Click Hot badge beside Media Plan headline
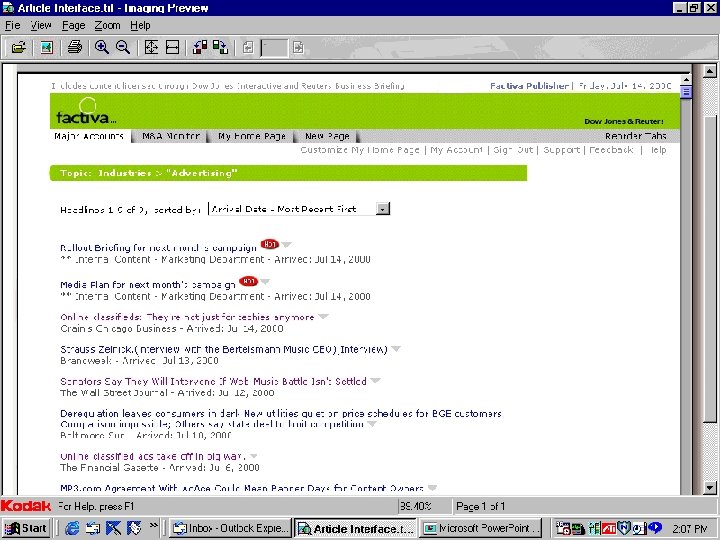Viewport: 720px width, 540px height. point(248,281)
